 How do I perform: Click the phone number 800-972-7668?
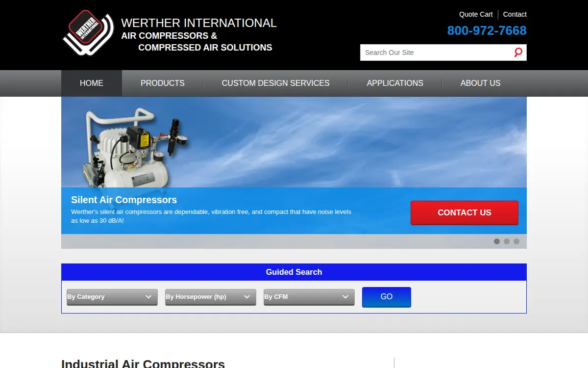(x=487, y=30)
